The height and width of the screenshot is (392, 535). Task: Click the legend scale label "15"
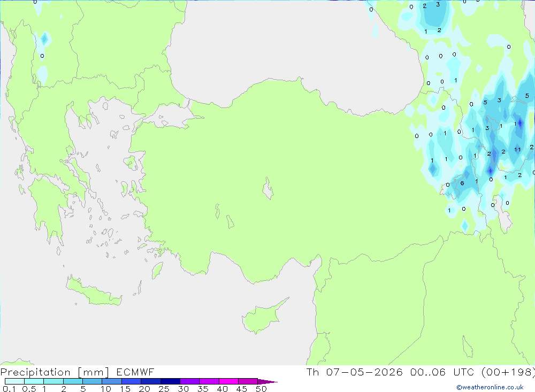(x=125, y=389)
